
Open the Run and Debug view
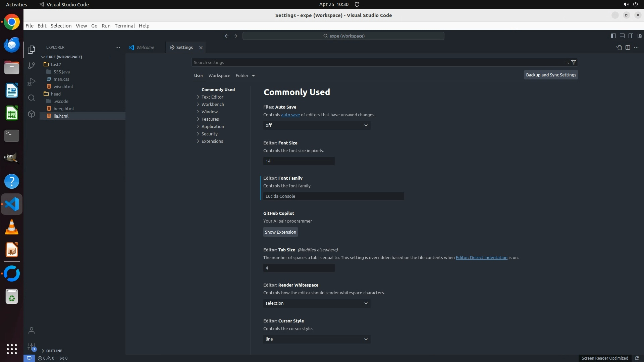tap(32, 82)
